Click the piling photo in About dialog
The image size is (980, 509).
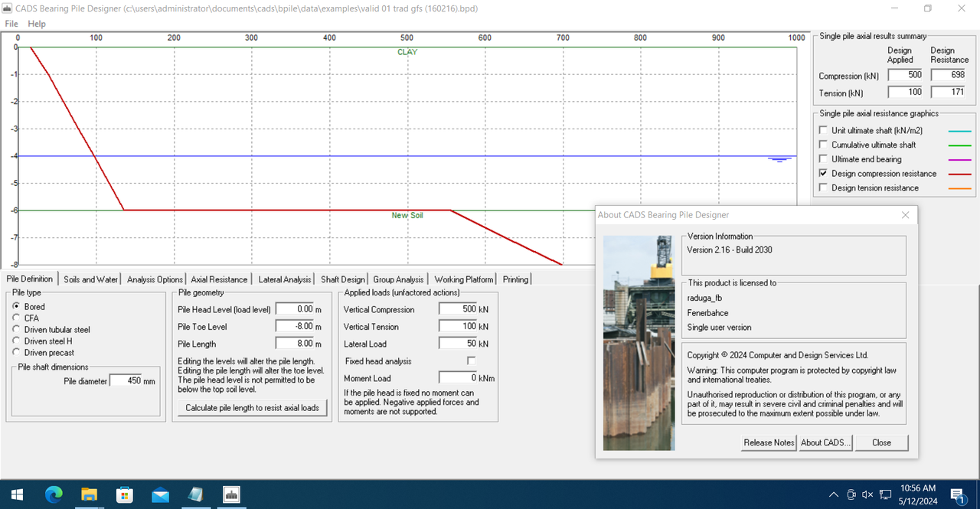[x=639, y=343]
